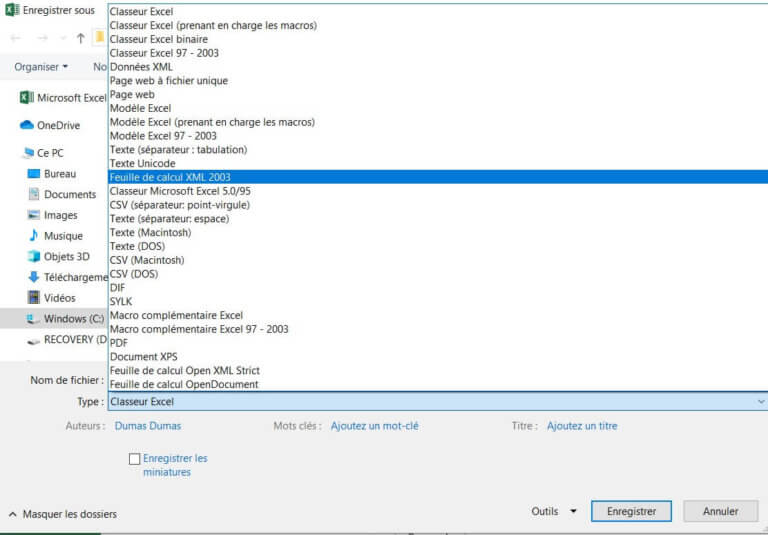Select the Bureau folder icon
This screenshot has height=535, width=768.
(34, 174)
